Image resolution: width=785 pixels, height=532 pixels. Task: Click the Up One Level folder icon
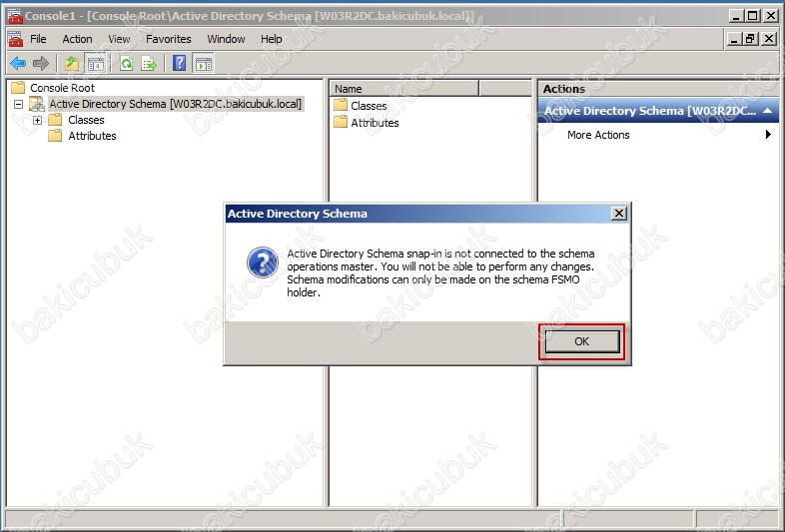[72, 64]
